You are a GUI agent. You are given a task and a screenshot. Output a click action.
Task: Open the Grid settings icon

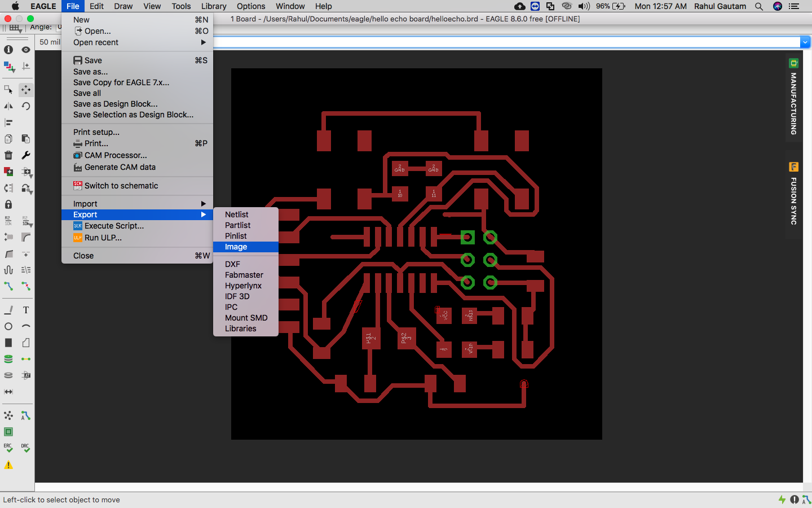pos(14,28)
